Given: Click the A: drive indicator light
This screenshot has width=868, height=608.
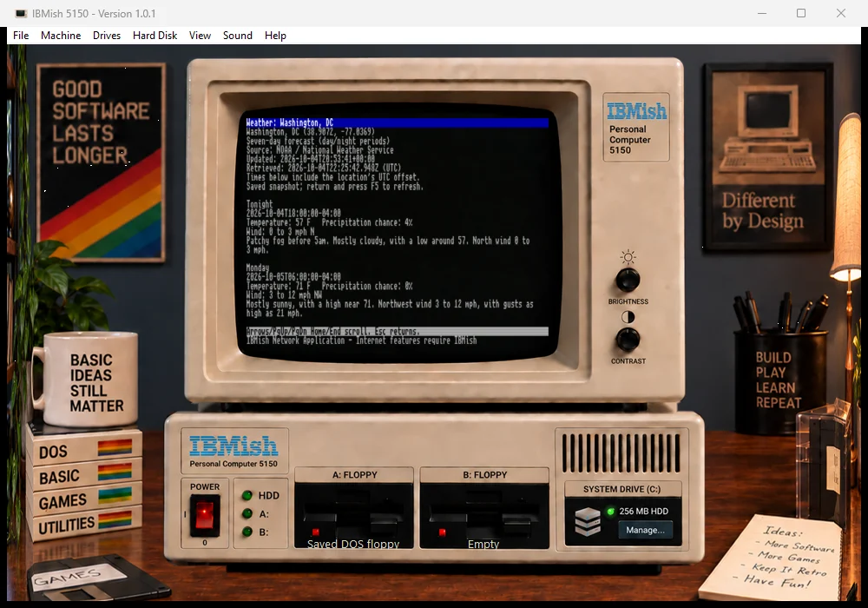Looking at the screenshot, I should [x=247, y=513].
